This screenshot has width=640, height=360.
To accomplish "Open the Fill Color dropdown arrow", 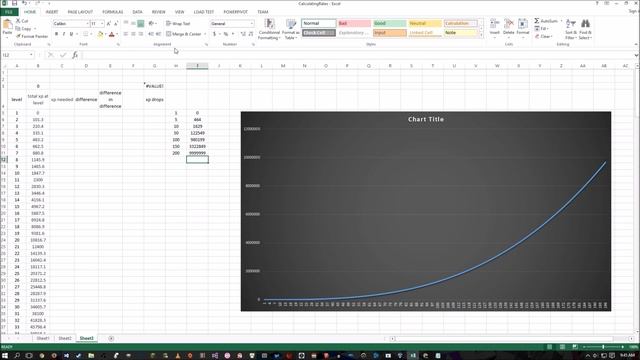I will (105, 34).
